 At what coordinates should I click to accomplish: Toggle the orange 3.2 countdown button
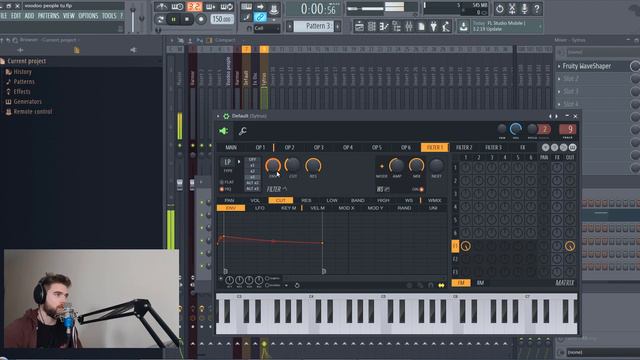pyautogui.click(x=195, y=7)
